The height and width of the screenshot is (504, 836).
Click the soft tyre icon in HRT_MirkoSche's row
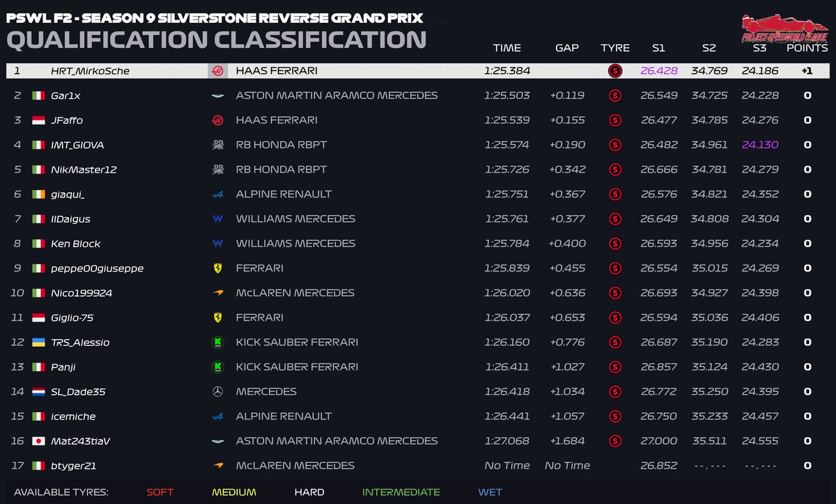tap(614, 71)
